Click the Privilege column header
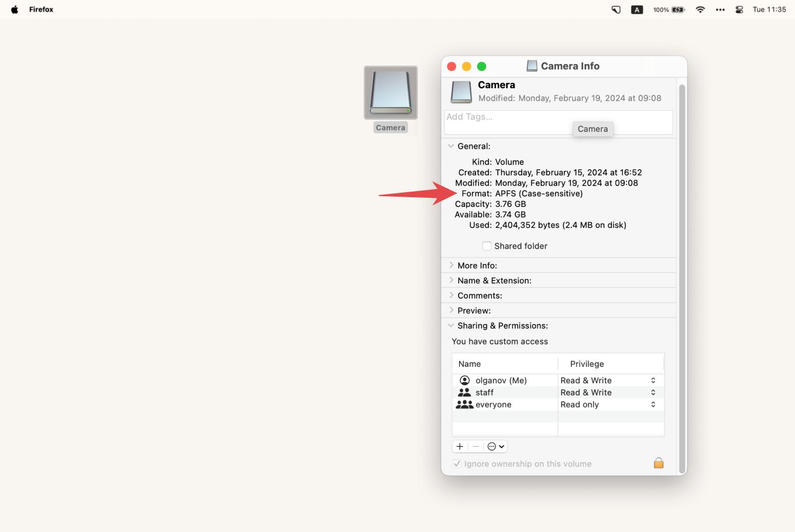Image resolution: width=795 pixels, height=532 pixels. click(x=587, y=364)
